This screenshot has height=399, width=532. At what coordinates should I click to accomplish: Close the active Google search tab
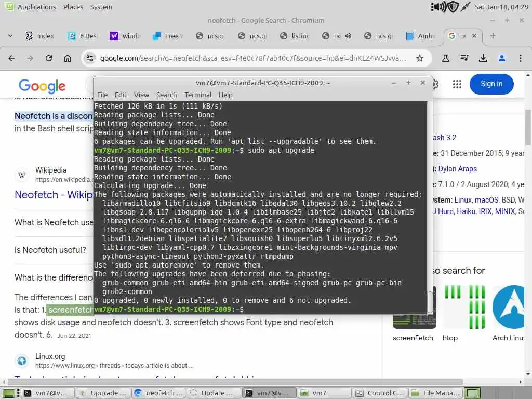click(474, 36)
